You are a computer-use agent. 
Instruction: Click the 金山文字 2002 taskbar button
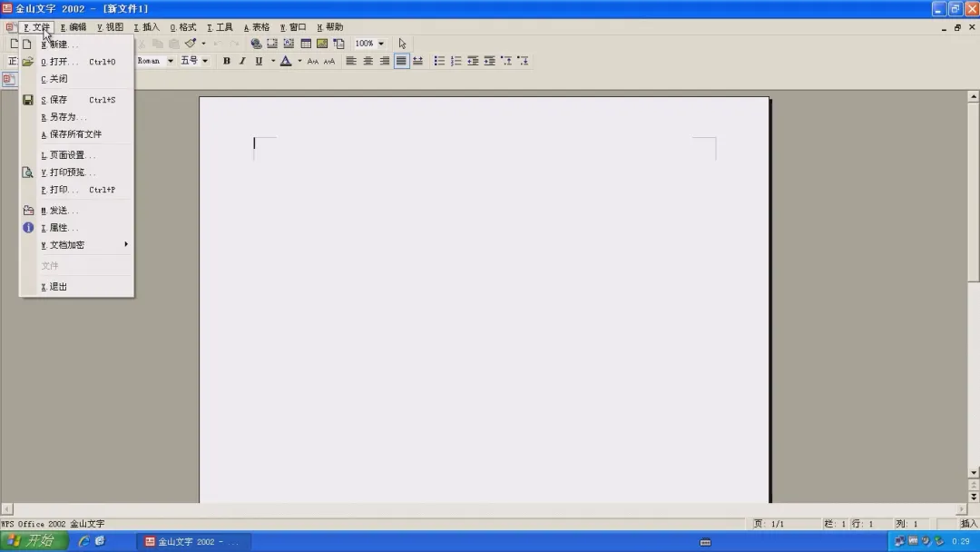(x=193, y=541)
